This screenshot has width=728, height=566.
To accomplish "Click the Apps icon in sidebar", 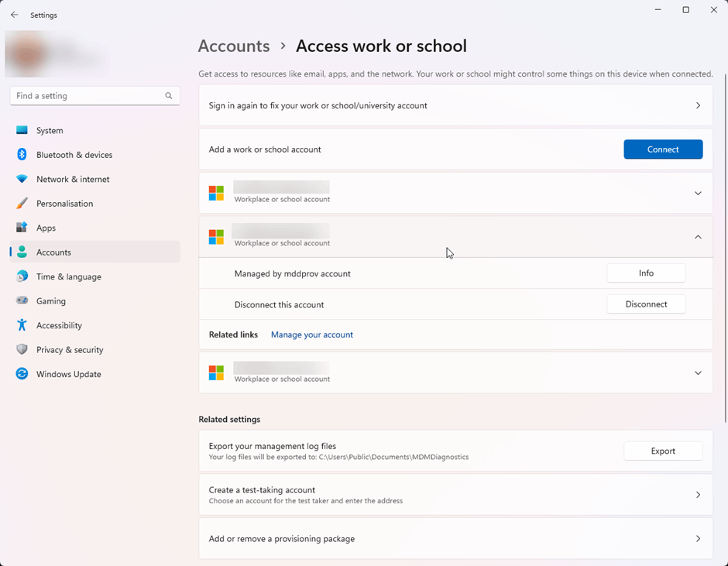I will pos(22,228).
